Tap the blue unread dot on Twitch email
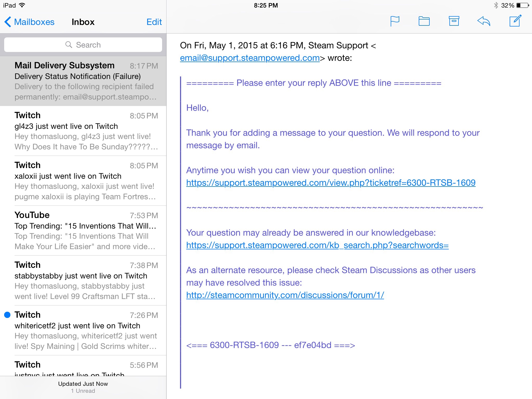532x399 pixels. (x=7, y=315)
